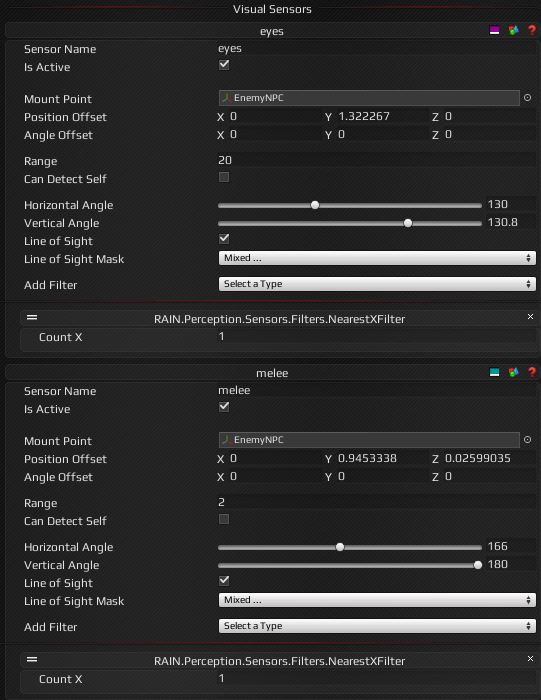The image size is (541, 700).
Task: Click the eyes sensor purple color swatch
Action: [x=494, y=30]
